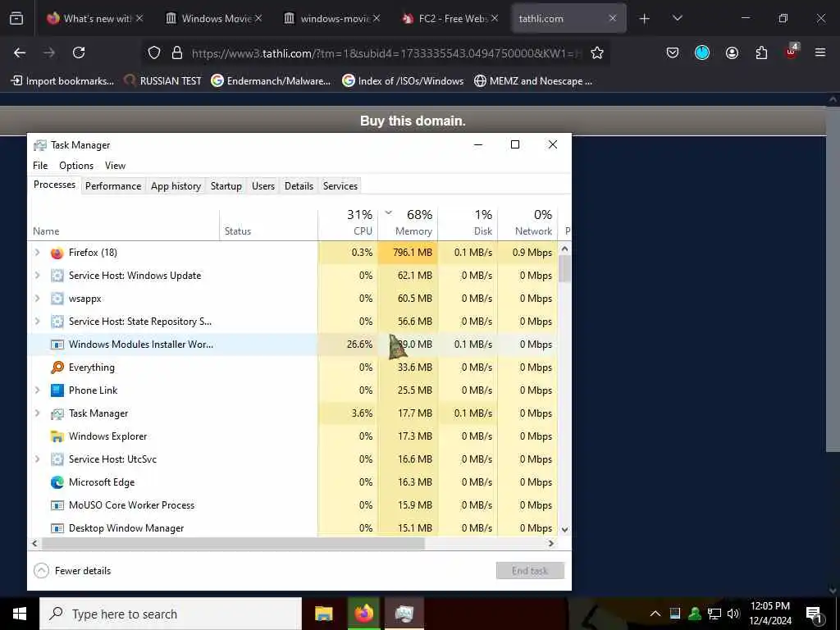
Task: Select the Windows Explorer process icon
Action: 57,436
